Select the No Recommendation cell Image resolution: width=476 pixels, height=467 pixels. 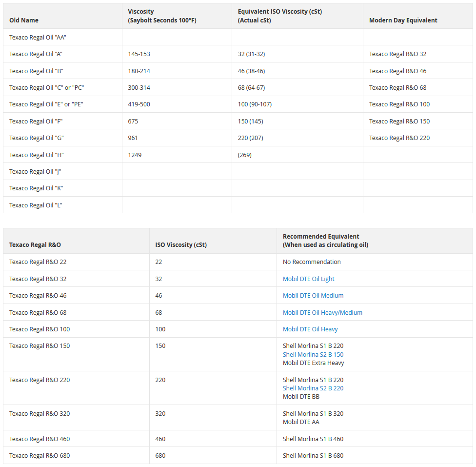click(375, 262)
